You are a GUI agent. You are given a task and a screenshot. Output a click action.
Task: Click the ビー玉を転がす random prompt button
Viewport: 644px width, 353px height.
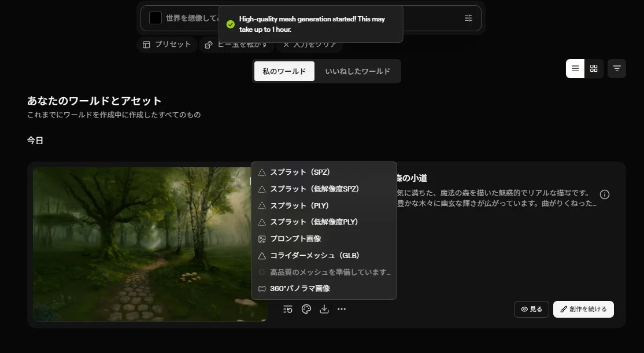(x=236, y=45)
